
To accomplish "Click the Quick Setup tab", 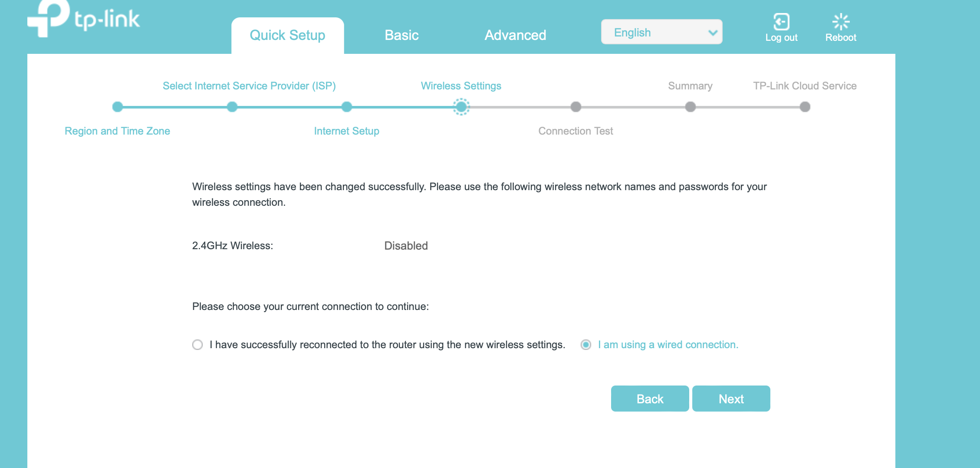I will click(x=287, y=35).
